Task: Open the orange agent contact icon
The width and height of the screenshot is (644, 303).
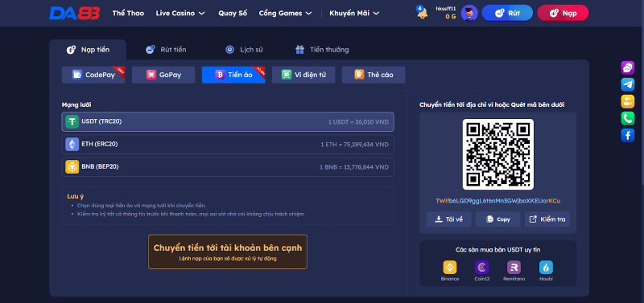Action: click(627, 101)
